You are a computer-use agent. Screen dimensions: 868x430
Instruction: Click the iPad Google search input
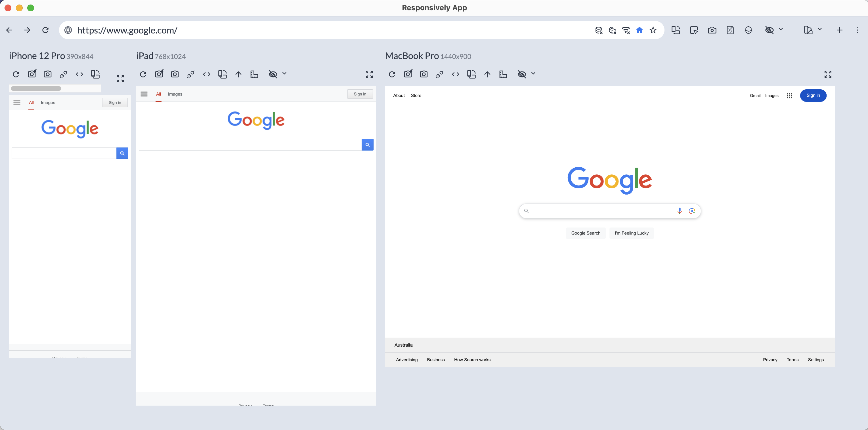(x=250, y=145)
